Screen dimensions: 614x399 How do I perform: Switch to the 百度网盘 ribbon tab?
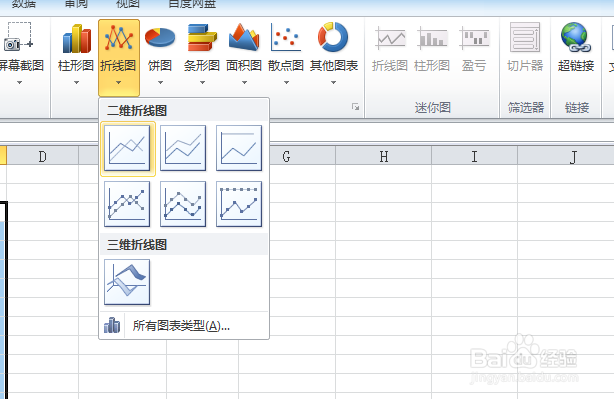point(192,4)
